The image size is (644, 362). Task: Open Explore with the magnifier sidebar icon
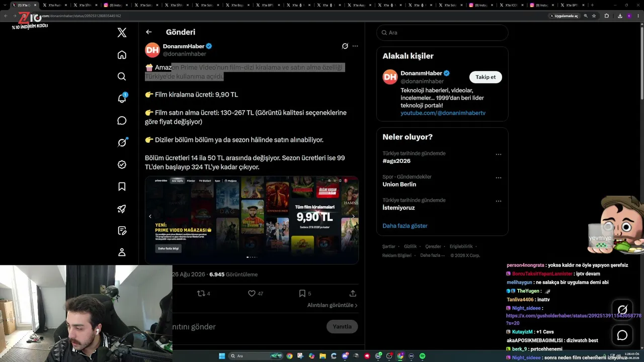122,76
